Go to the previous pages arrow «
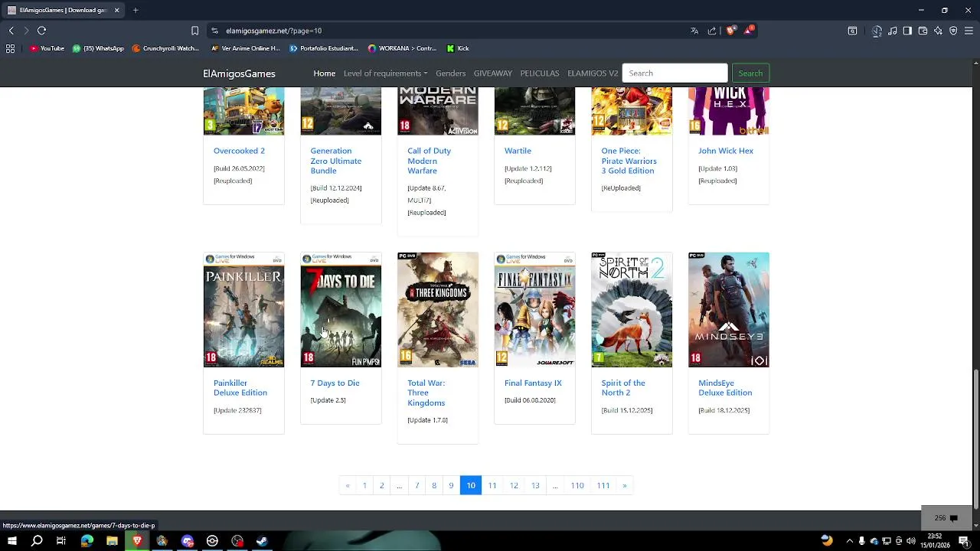 coord(348,485)
